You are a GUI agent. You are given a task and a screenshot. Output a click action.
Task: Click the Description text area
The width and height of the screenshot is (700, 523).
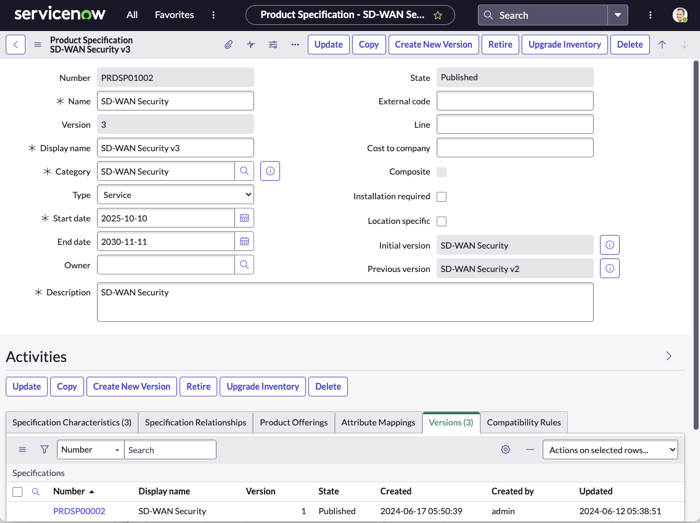point(345,302)
